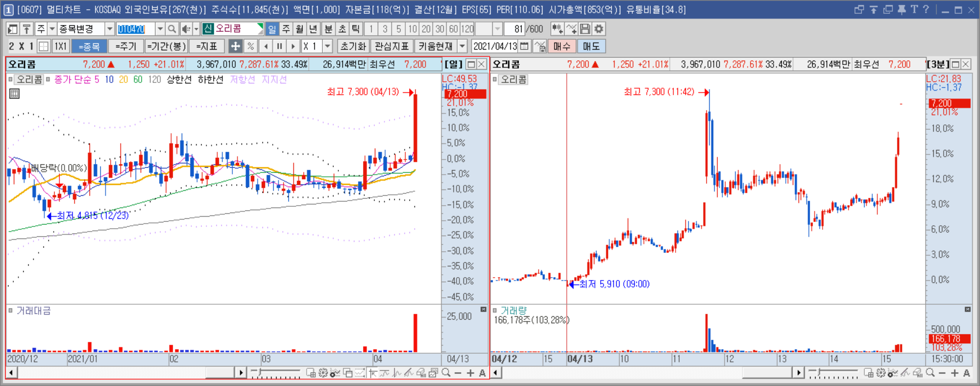The height and width of the screenshot is (386, 980).
Task: Open the calendar date picker icon
Action: click(524, 46)
